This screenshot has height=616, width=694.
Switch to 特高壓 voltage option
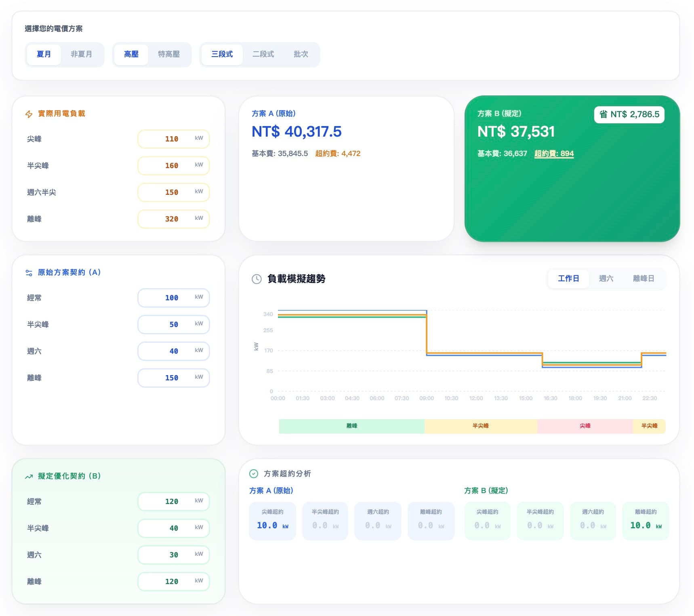coord(168,54)
